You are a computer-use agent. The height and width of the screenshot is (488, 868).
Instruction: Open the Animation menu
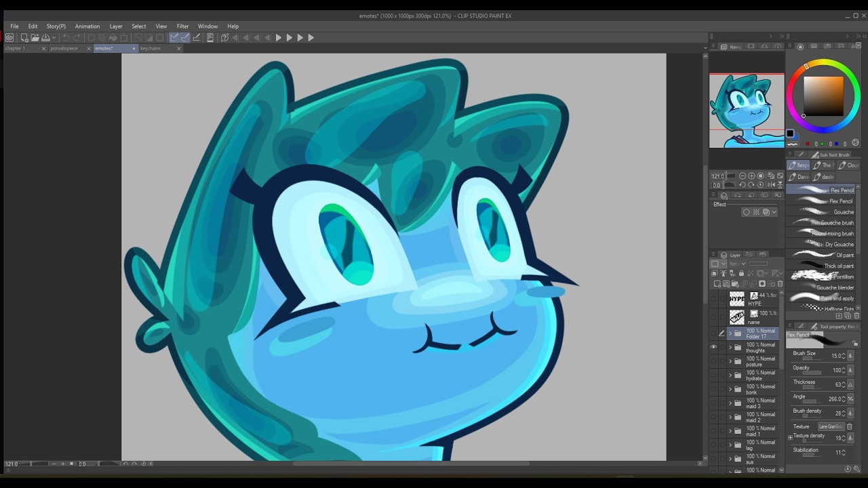coord(87,26)
